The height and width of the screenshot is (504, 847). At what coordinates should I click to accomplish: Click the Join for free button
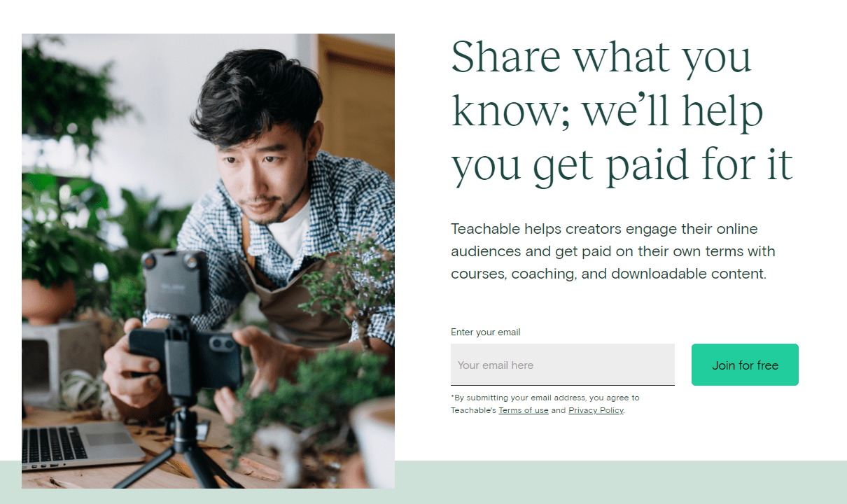tap(745, 365)
